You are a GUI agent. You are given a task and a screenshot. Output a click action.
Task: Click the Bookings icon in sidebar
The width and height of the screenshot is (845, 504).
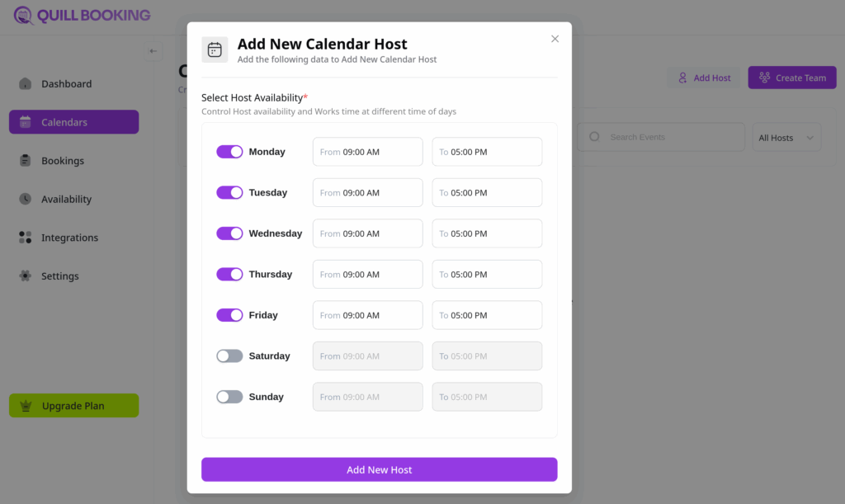pos(26,161)
